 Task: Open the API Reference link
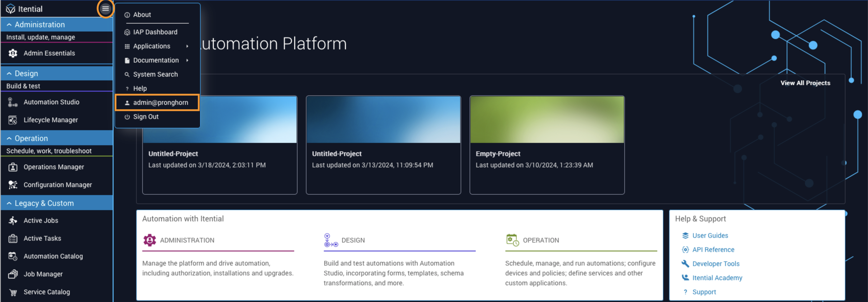coord(713,250)
